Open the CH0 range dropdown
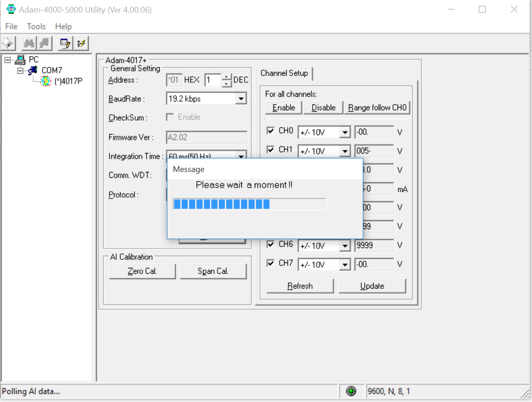 click(x=345, y=132)
